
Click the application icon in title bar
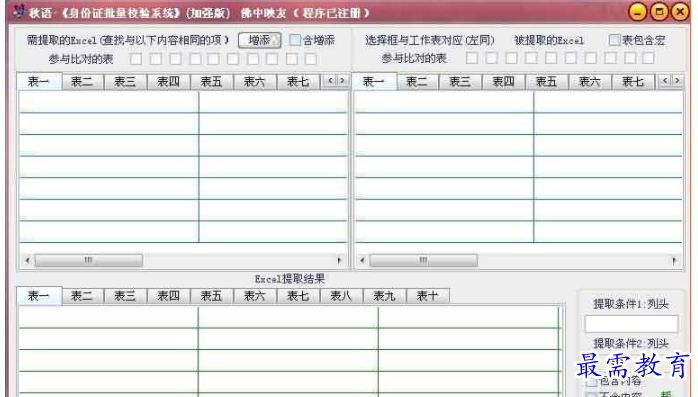(x=19, y=12)
